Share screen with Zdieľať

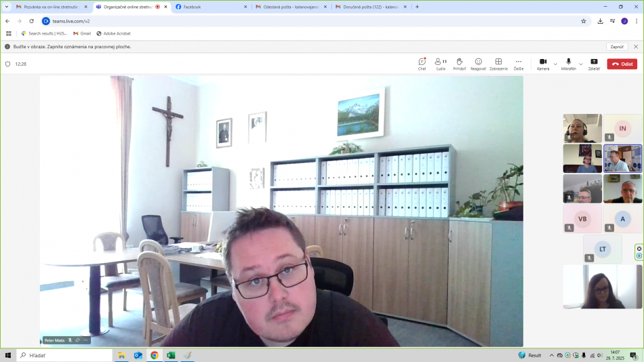coord(594,64)
